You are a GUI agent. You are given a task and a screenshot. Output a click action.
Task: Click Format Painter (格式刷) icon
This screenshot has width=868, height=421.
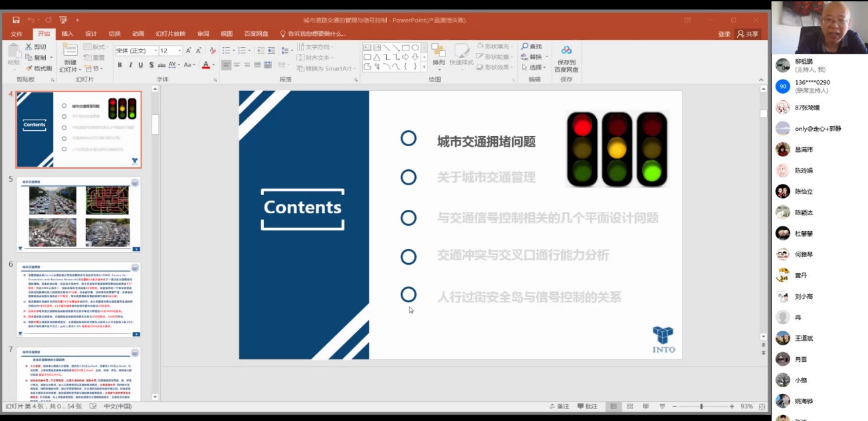[29, 68]
